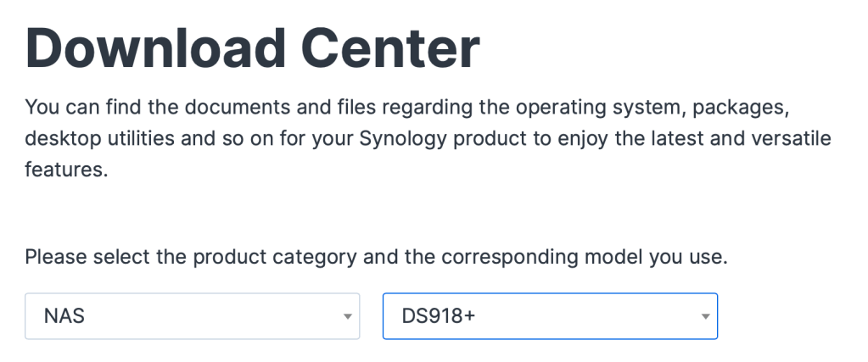Click the "NAS" text in the category selector
The height and width of the screenshot is (362, 868).
pos(64,317)
